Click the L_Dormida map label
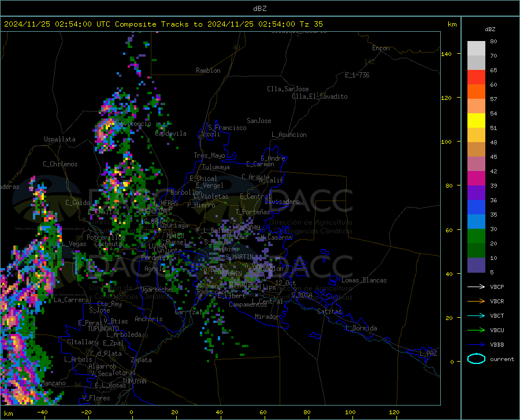The height and width of the screenshot is (420, 520). (x=361, y=328)
